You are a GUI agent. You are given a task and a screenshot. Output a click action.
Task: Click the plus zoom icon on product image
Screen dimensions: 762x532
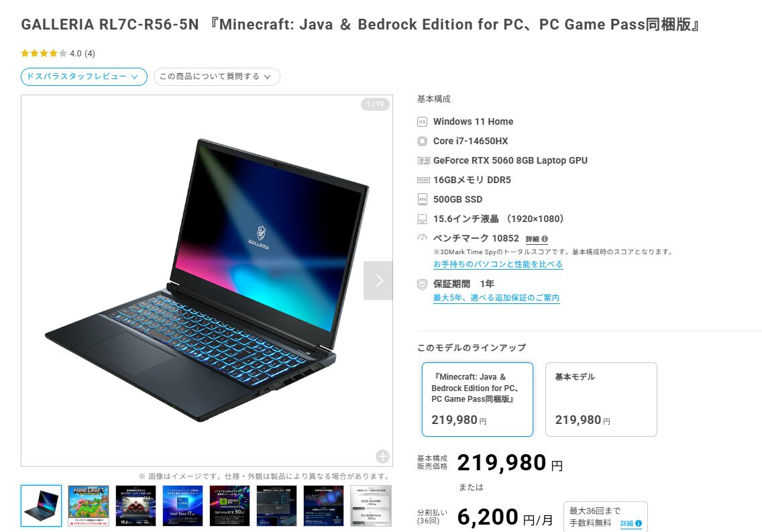pyautogui.click(x=382, y=456)
